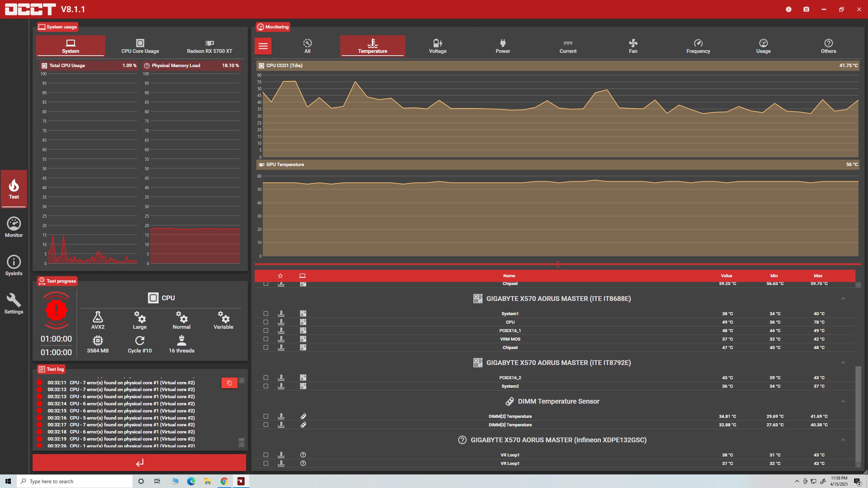Click the test log scroll down arrow
The width and height of the screenshot is (868, 488).
click(x=242, y=444)
